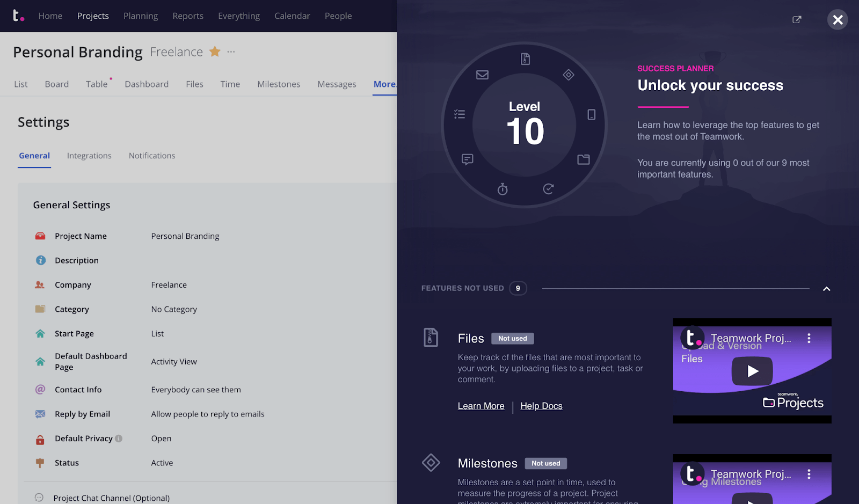Click the Not used badge beside Files
Image resolution: width=859 pixels, height=504 pixels.
(x=513, y=339)
